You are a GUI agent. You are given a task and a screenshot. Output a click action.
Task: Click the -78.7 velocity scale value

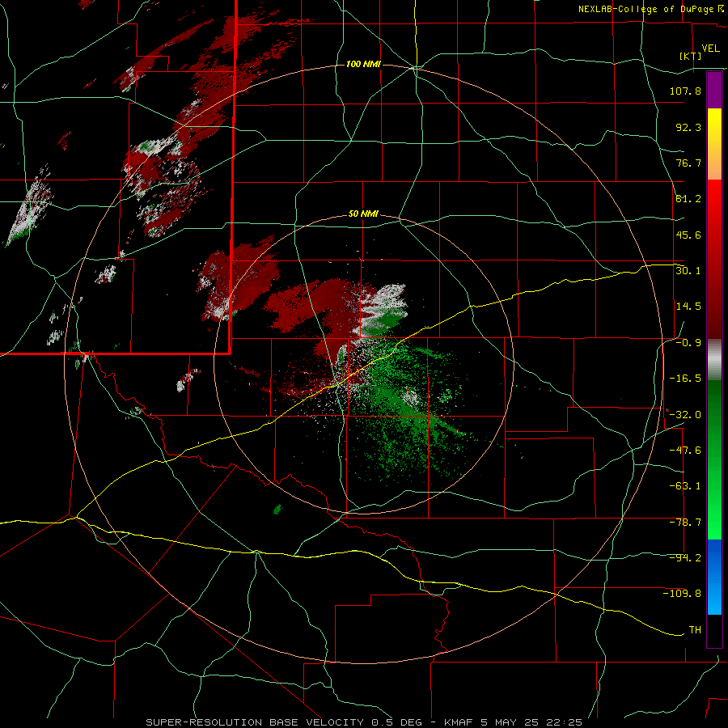pyautogui.click(x=685, y=523)
